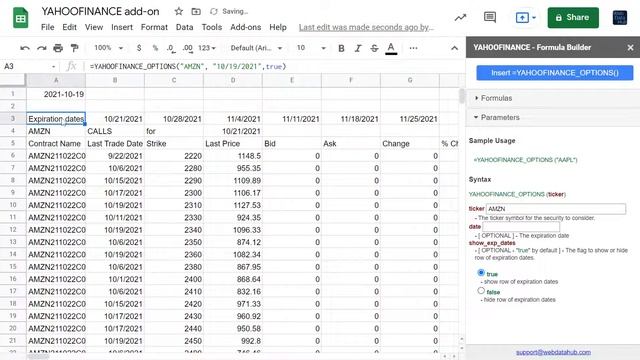640x360 pixels.
Task: Open the Add-ons menu
Action: [x=245, y=27]
